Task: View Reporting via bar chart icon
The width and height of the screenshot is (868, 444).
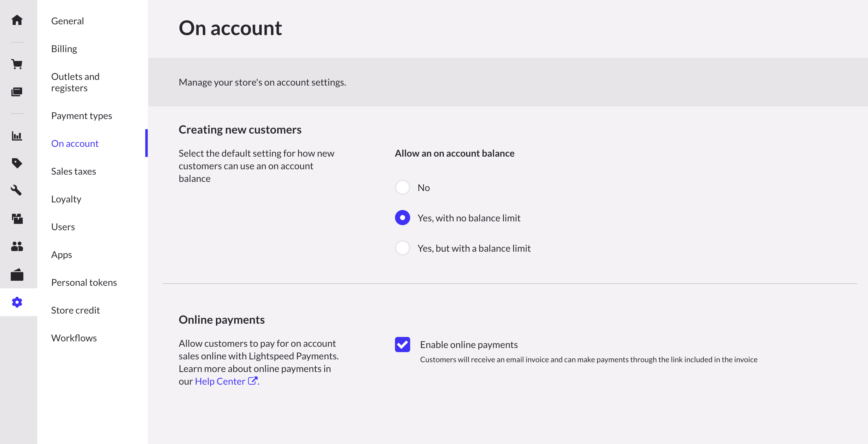Action: coord(17,136)
